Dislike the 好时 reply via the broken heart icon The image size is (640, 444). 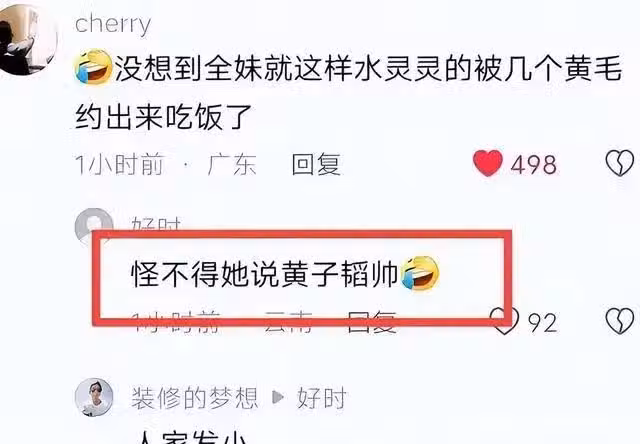(x=620, y=321)
